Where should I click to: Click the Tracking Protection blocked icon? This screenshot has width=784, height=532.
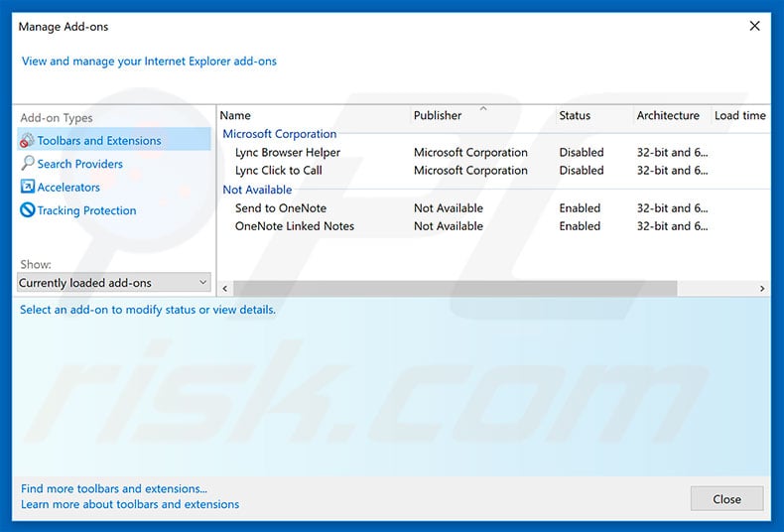point(28,209)
